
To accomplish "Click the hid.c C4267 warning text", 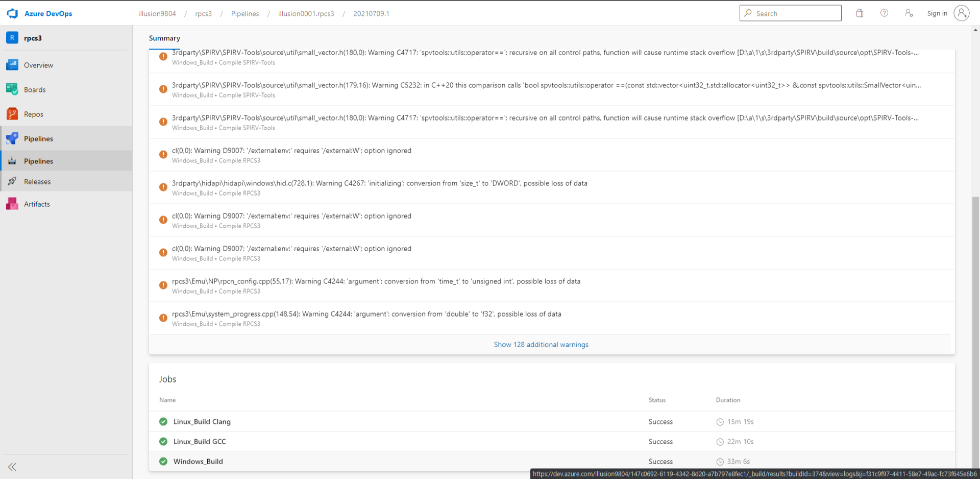I will 379,183.
